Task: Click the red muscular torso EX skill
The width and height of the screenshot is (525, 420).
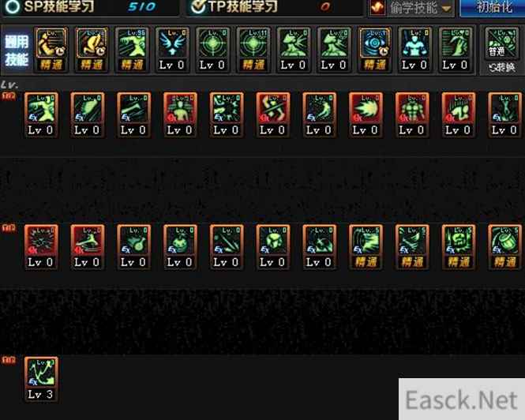Action: click(x=412, y=115)
